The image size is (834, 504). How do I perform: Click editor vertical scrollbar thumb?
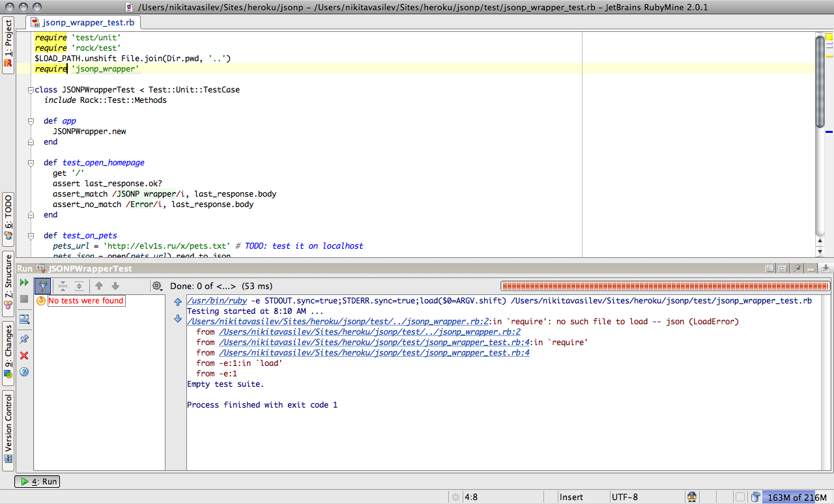(820, 81)
